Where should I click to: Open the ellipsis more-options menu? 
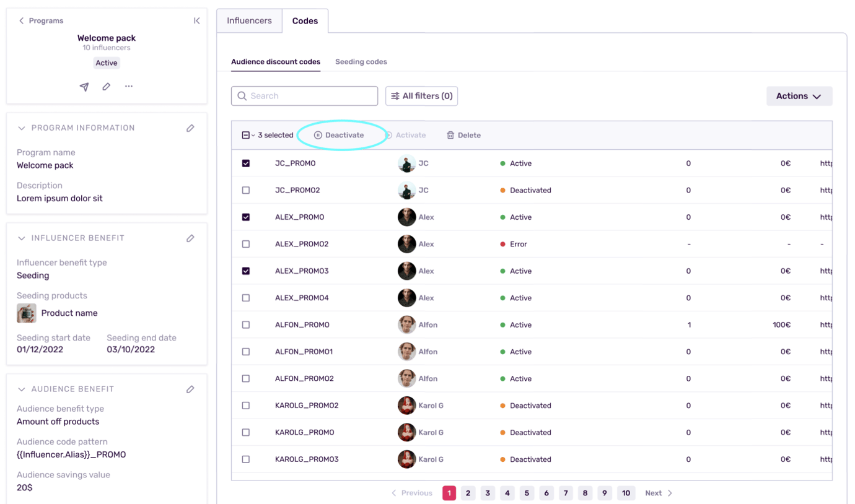coord(128,87)
